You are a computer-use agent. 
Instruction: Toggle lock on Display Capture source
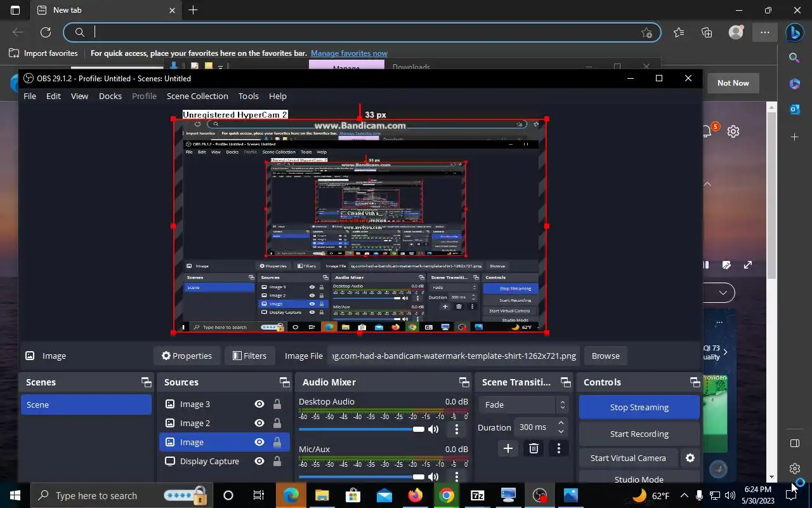point(277,461)
